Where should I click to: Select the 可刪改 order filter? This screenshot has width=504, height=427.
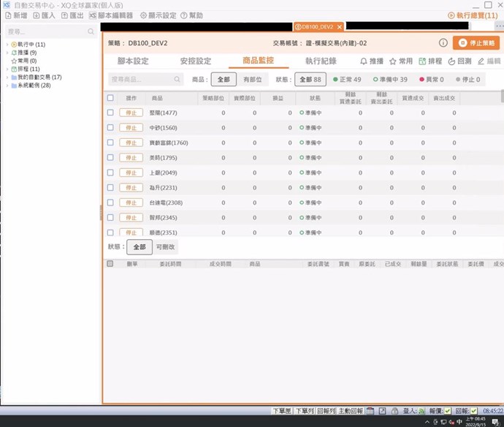click(165, 247)
